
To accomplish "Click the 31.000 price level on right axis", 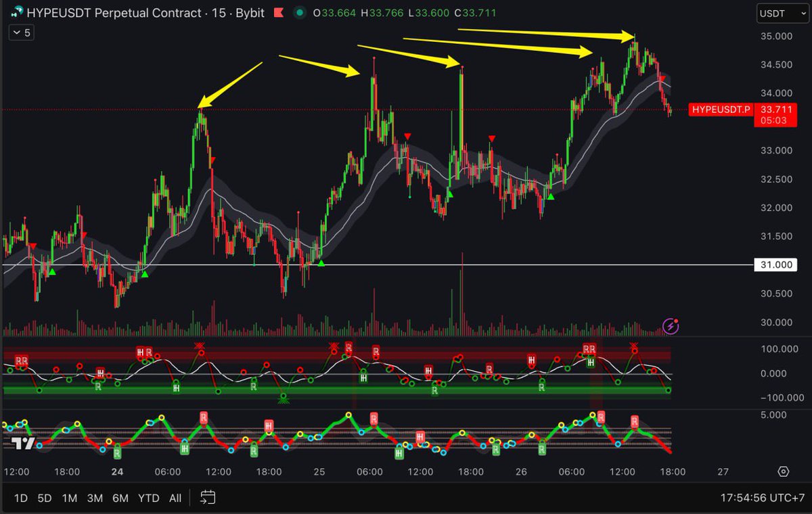I will click(775, 264).
